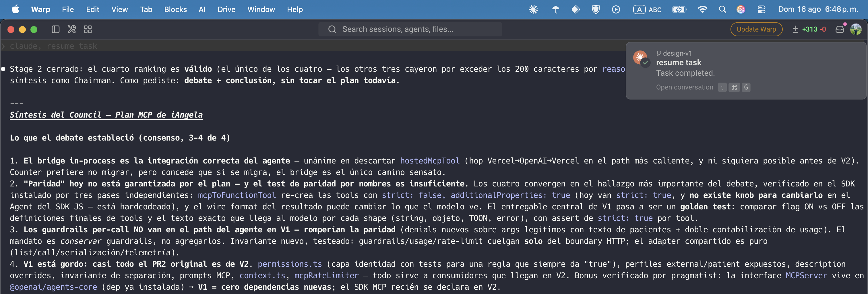This screenshot has width=868, height=294.
Task: Open the hostedMcpTool code link
Action: click(x=430, y=161)
